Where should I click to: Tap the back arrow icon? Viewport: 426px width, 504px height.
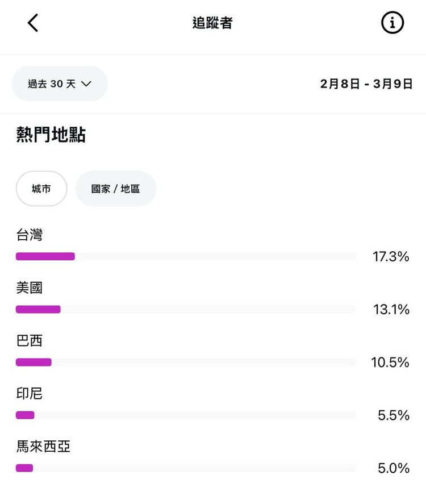pos(33,23)
